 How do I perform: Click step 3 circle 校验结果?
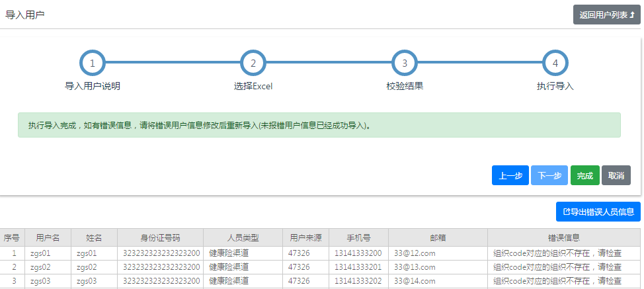(405, 63)
